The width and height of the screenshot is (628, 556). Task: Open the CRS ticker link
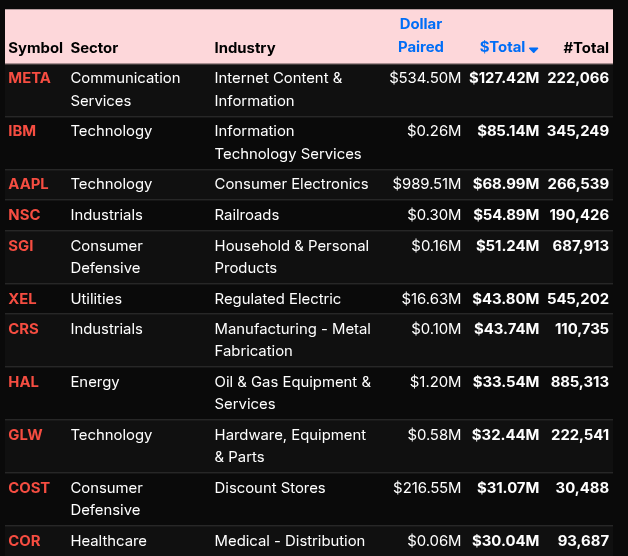[23, 329]
